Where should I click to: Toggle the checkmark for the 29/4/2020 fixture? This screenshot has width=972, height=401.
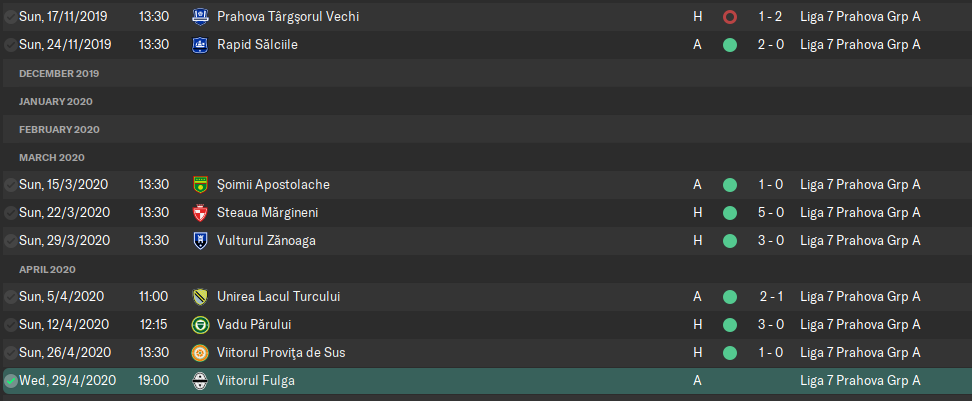(x=11, y=381)
